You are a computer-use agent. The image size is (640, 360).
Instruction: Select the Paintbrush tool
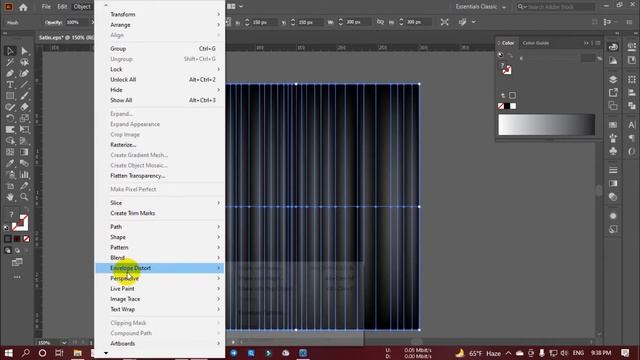coord(24,96)
